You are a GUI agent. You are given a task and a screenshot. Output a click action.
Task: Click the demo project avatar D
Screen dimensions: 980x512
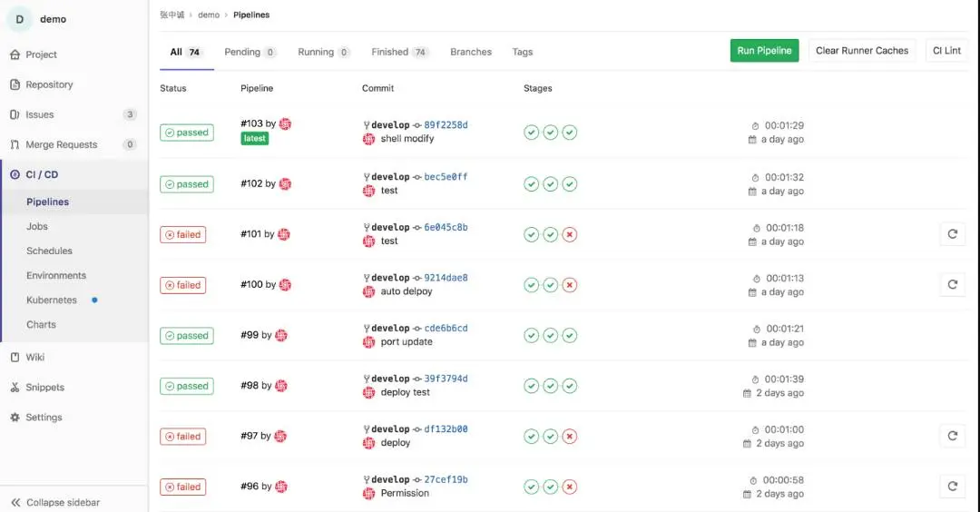(19, 19)
